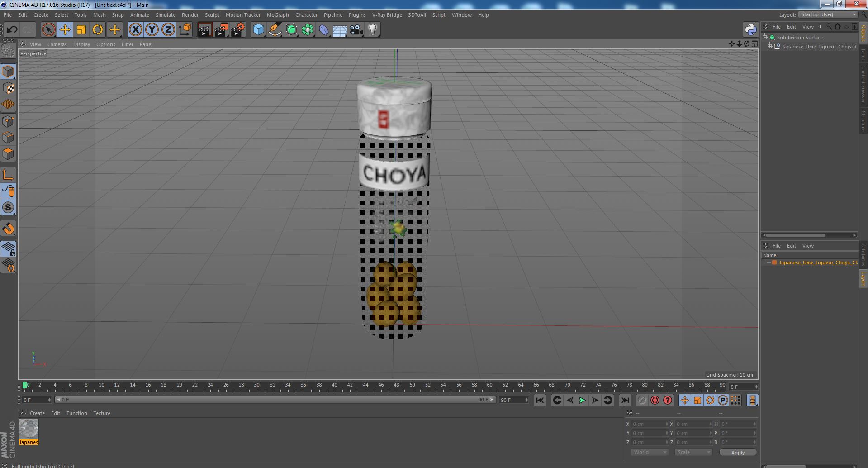The height and width of the screenshot is (468, 868).
Task: Open the Layers side tab
Action: tap(863, 279)
